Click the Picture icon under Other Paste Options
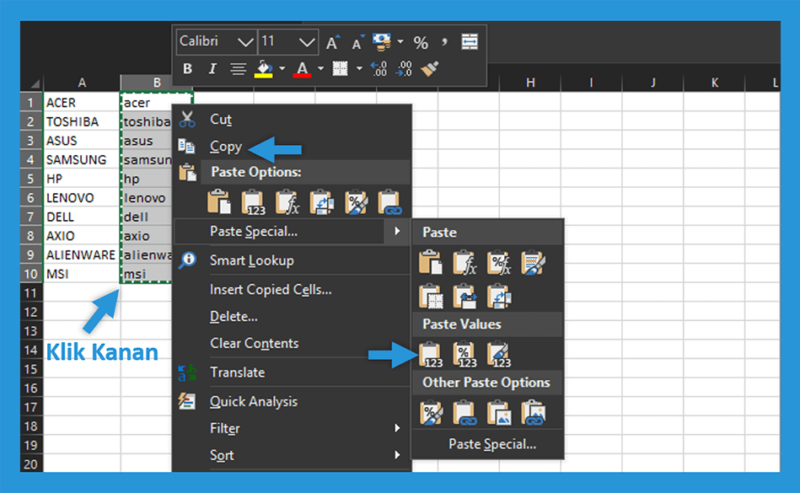Image resolution: width=800 pixels, height=493 pixels. (499, 413)
